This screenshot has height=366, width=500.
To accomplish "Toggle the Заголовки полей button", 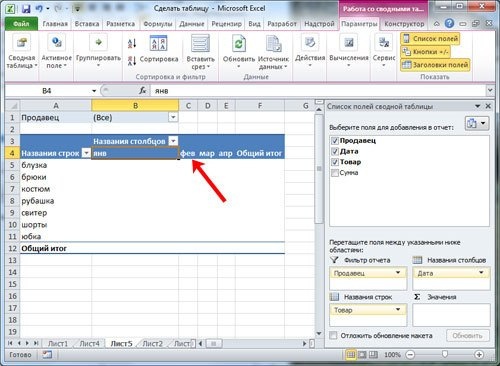I will [x=435, y=65].
